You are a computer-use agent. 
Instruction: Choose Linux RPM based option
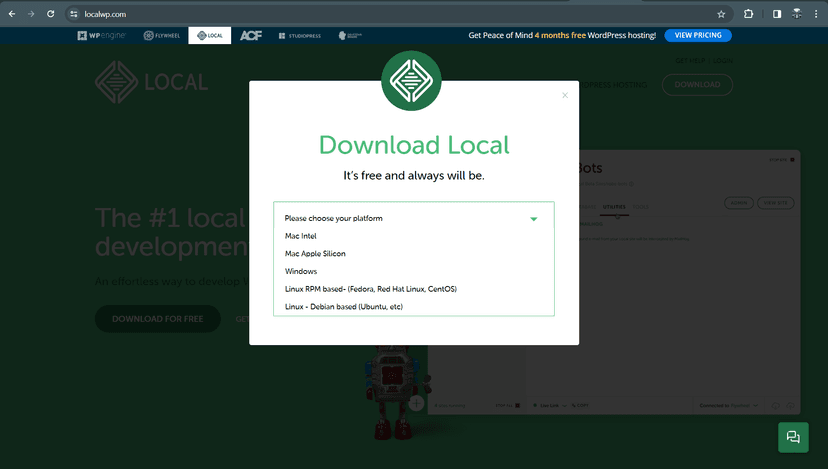371,289
